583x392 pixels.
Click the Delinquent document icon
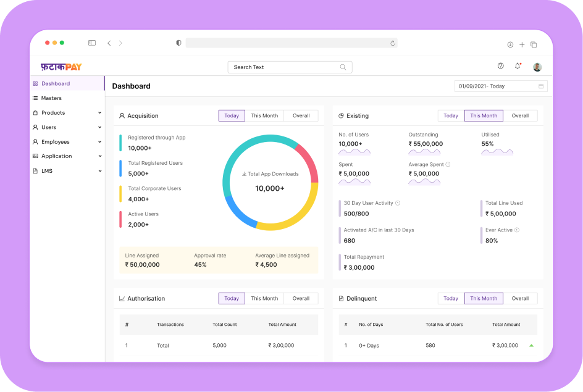tap(341, 298)
